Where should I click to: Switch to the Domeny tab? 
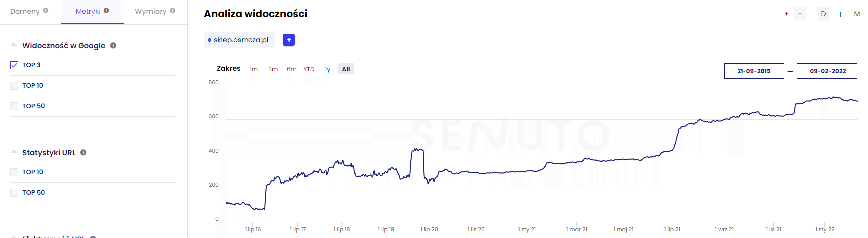pos(25,11)
